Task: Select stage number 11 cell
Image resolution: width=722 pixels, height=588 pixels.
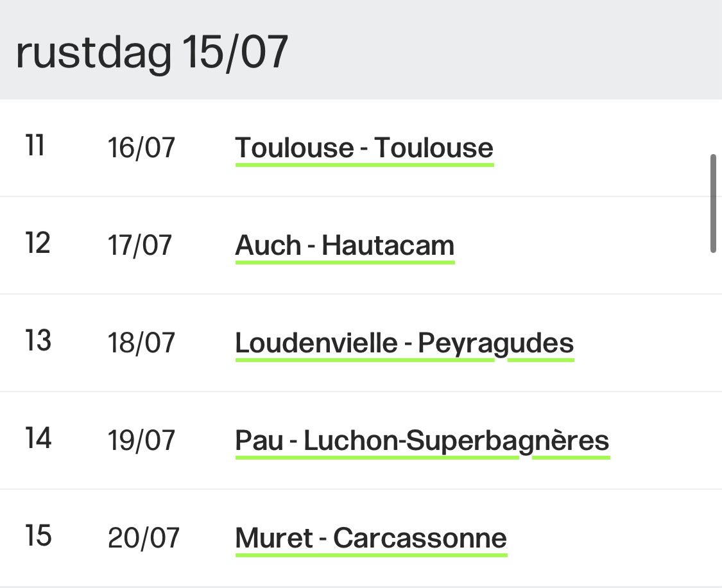Action: click(x=35, y=146)
